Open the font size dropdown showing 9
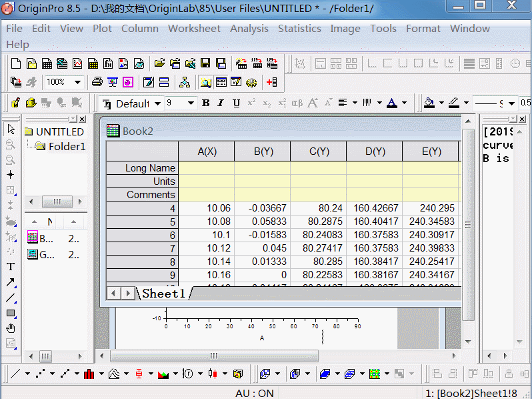Viewport: 532px width, 399px height. [191, 103]
